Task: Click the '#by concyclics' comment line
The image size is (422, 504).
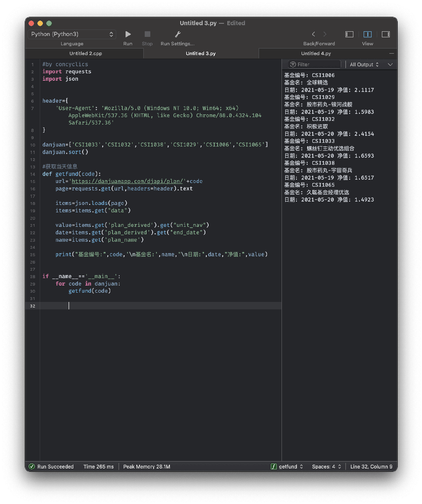Action: [65, 64]
